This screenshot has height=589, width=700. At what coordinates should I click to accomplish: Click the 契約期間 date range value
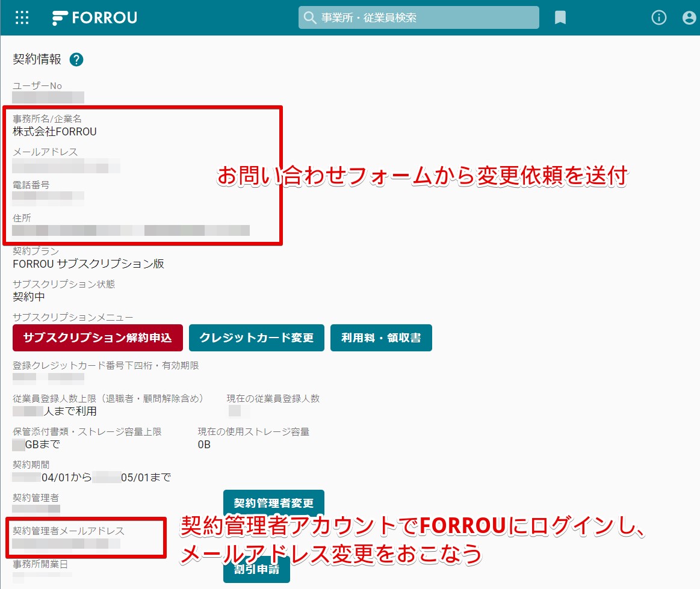[x=91, y=478]
